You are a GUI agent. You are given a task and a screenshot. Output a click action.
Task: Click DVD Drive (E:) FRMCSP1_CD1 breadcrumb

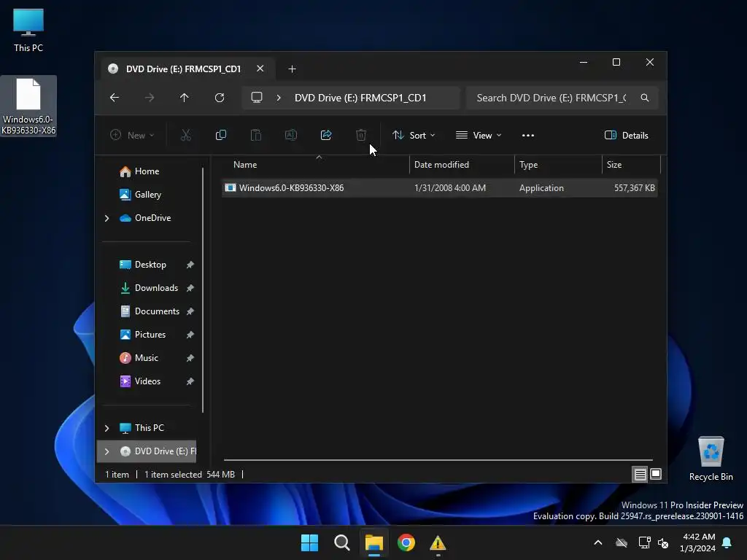click(360, 98)
